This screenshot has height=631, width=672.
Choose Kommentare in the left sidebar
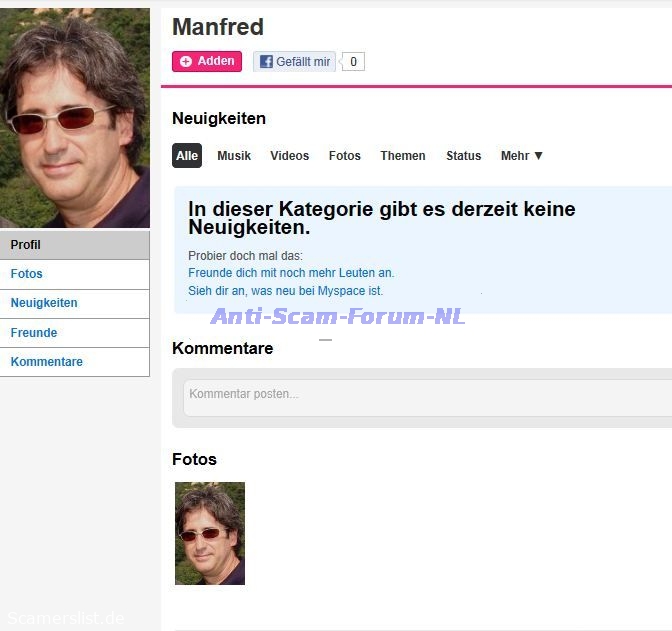47,362
